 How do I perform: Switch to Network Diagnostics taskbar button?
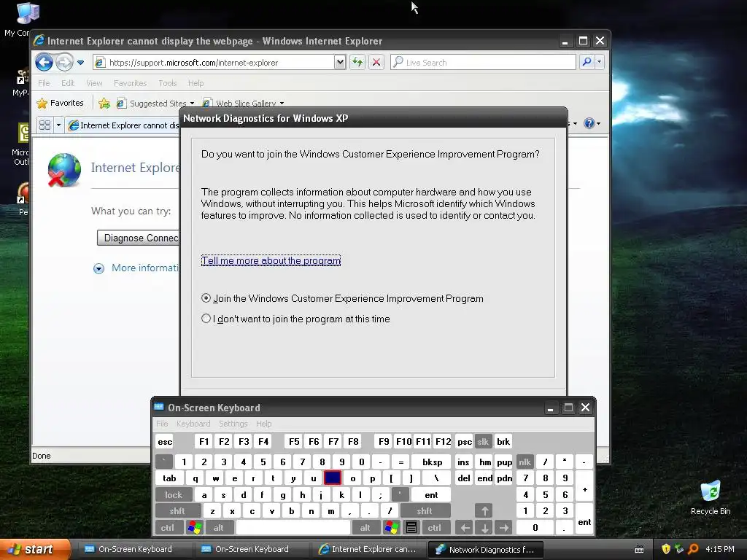(x=486, y=550)
